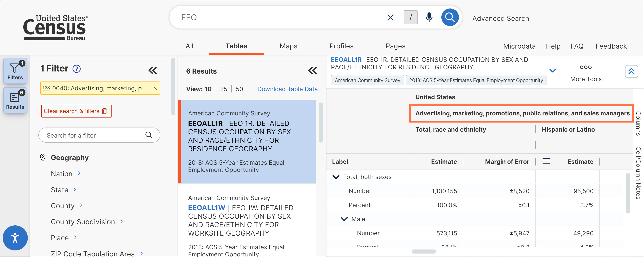The width and height of the screenshot is (644, 257).
Task: Clear the EEO search query with the X icon
Action: [x=390, y=17]
